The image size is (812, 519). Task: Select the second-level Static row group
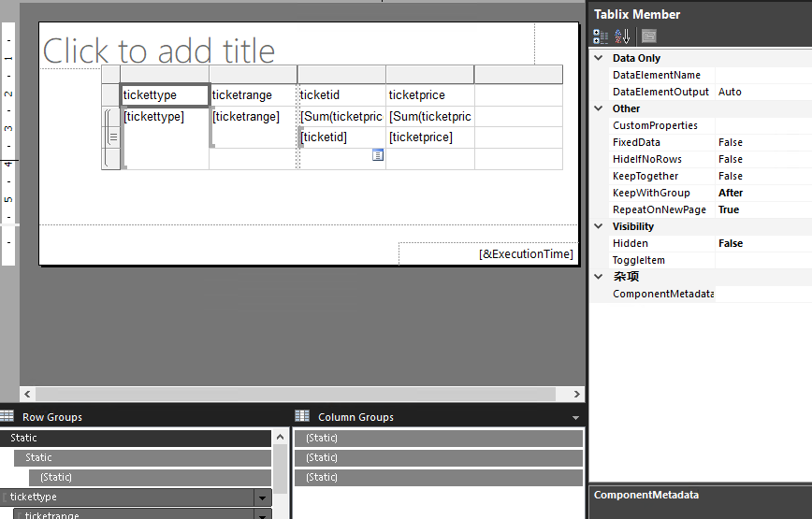point(142,458)
